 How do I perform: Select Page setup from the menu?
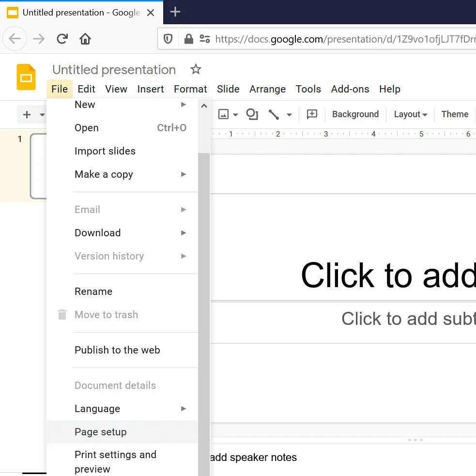coord(101,431)
